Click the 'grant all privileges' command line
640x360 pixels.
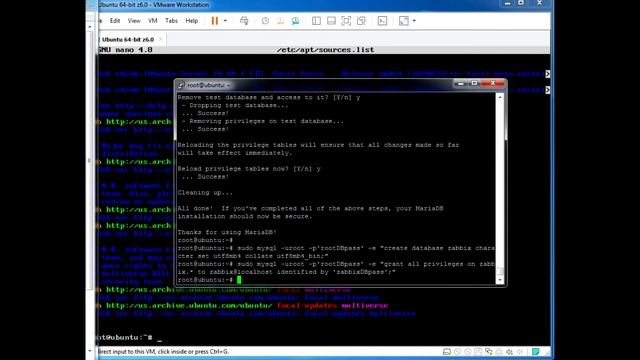tap(336, 268)
